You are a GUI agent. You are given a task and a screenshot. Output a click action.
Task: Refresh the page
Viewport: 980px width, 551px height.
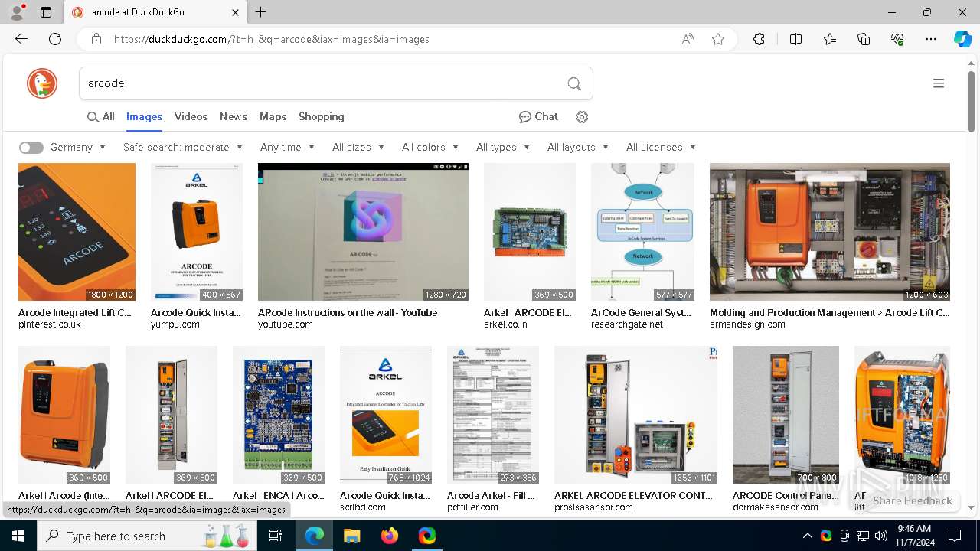(55, 39)
